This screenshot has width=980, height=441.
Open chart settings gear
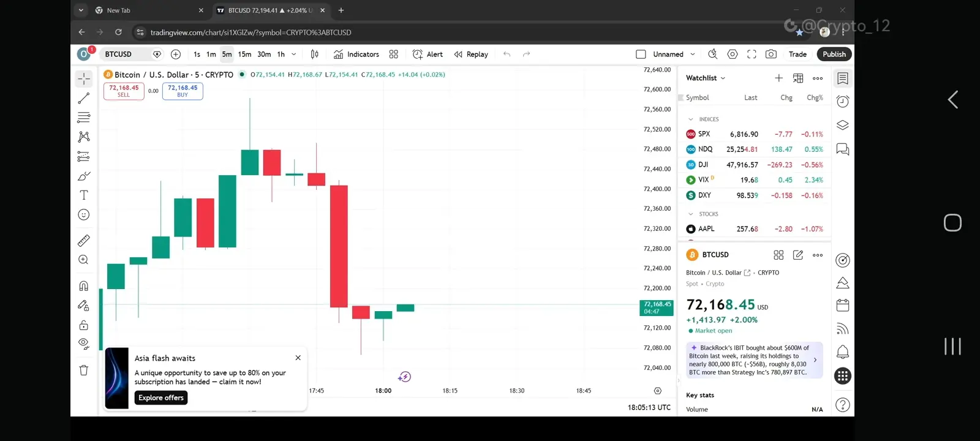[733, 55]
